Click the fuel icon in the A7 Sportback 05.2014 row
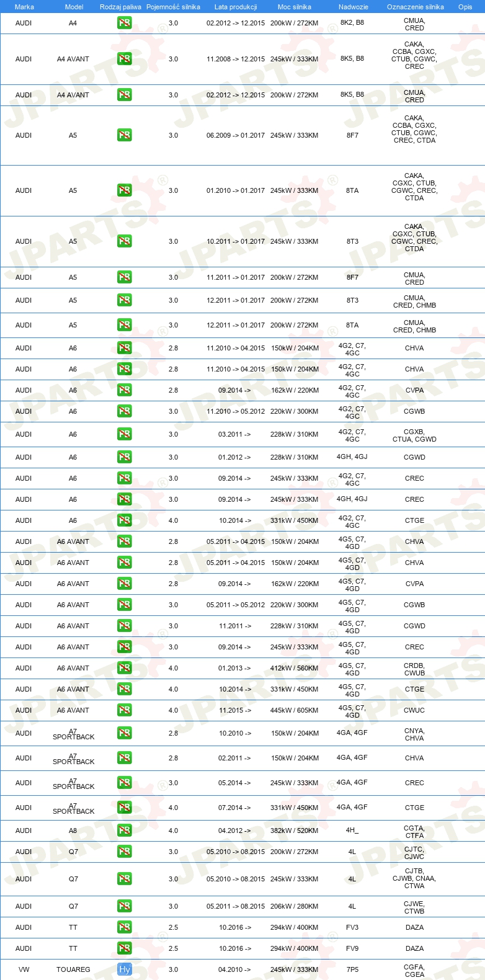 (x=125, y=783)
